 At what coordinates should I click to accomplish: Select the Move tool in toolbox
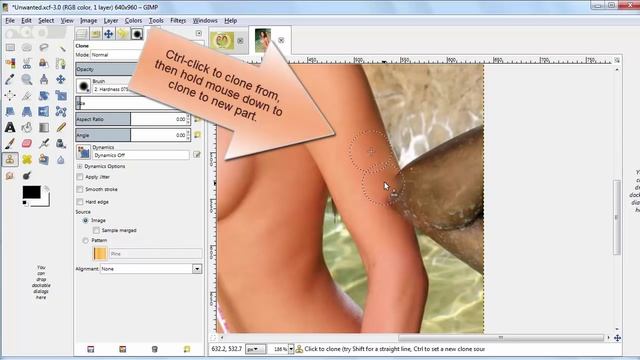click(x=61, y=80)
